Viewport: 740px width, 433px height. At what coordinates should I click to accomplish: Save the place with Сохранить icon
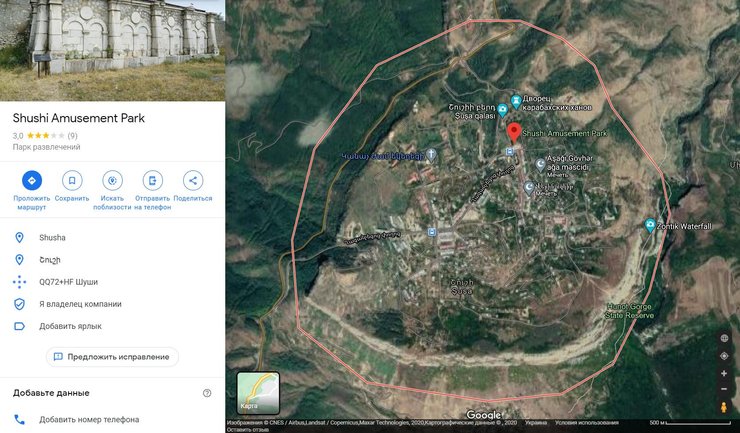coord(72,180)
